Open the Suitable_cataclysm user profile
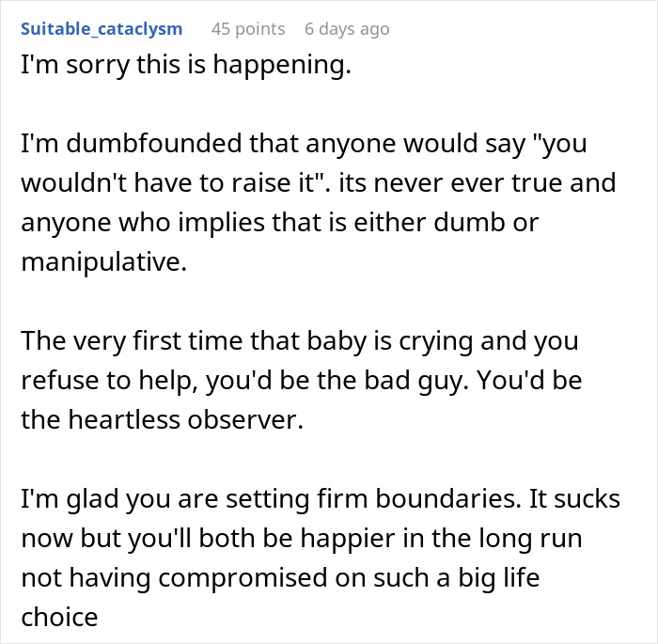The height and width of the screenshot is (644, 658). 102,29
